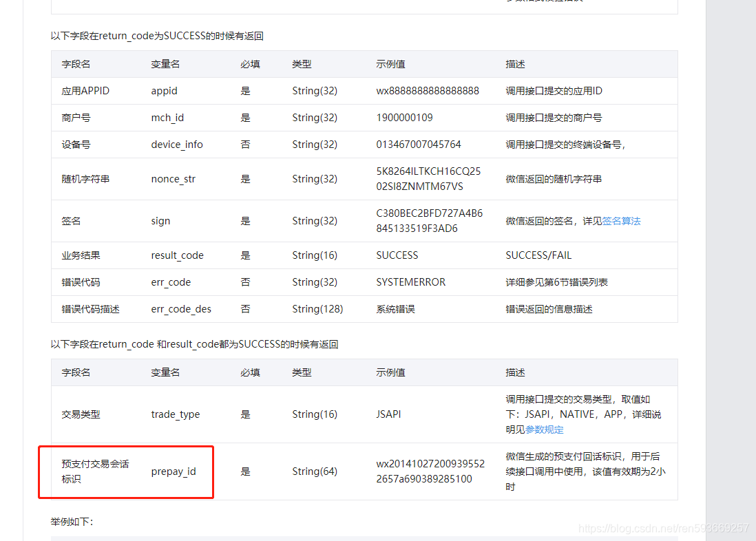Click the String(128) type cell

tap(317, 309)
